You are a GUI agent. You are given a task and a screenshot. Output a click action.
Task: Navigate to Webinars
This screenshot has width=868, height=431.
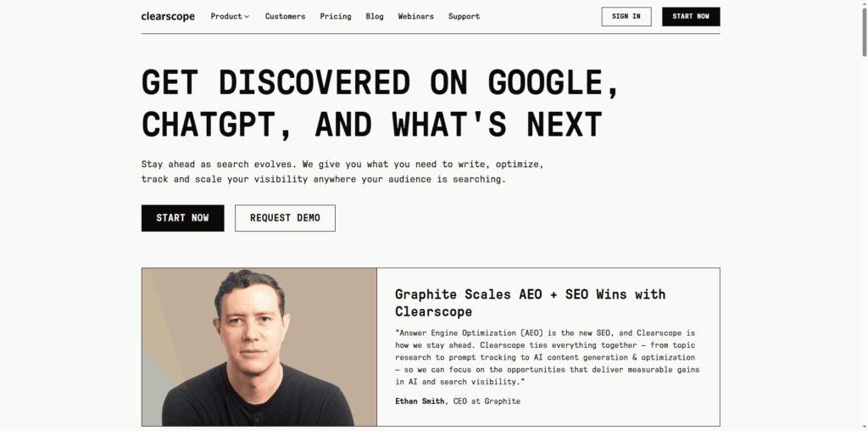point(415,16)
